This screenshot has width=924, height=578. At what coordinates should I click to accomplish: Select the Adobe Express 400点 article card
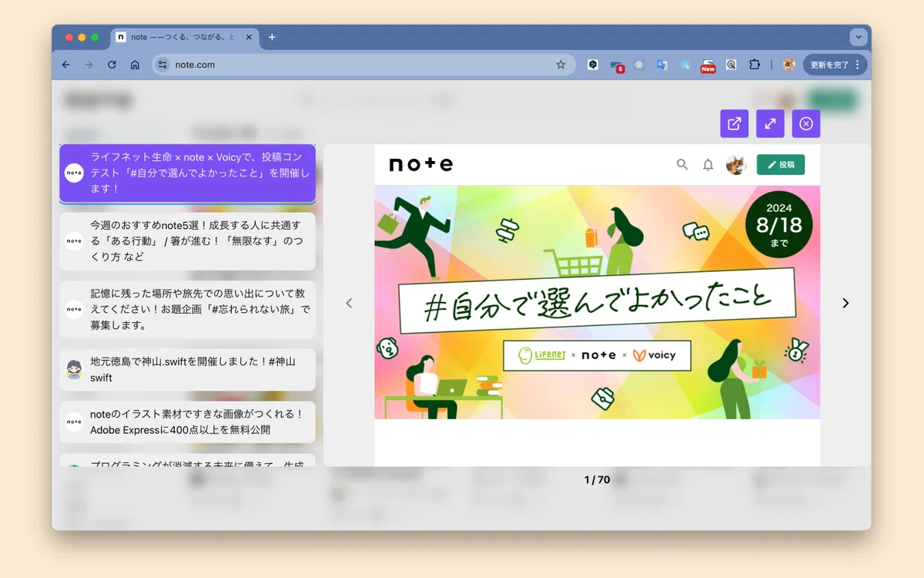pyautogui.click(x=188, y=422)
